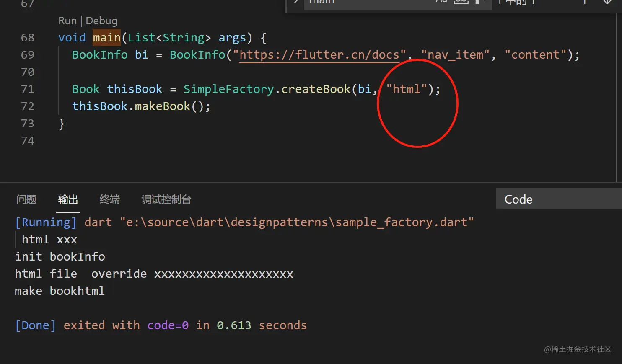622x364 pixels.
Task: Click the makeBook() call on line 72
Action: point(169,106)
